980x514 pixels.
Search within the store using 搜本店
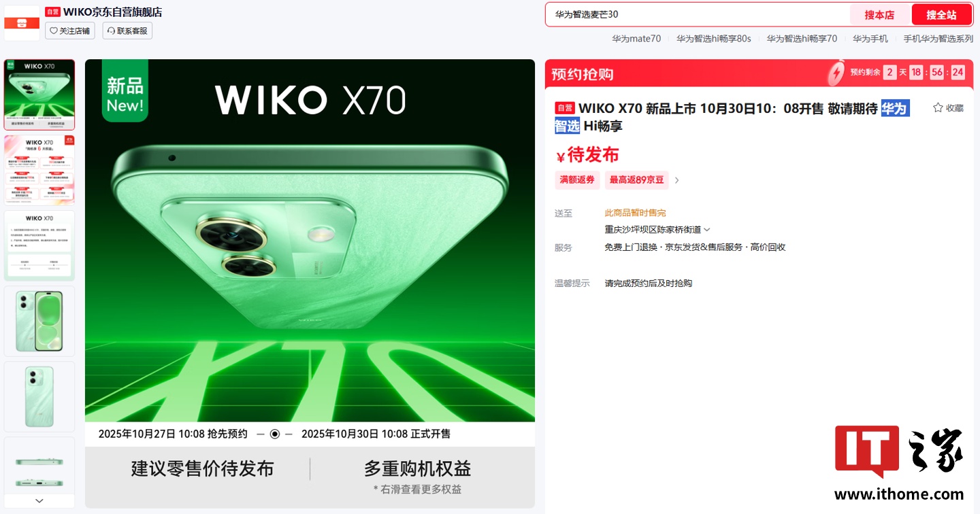pos(879,15)
